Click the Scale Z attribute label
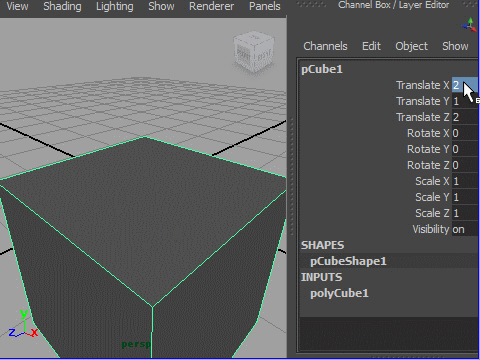 click(x=432, y=213)
